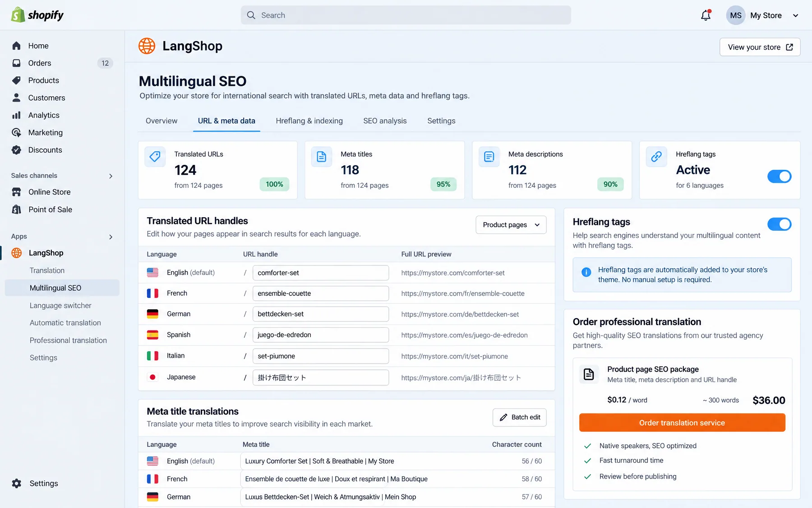Toggle Hreflang tags Active switch in stats card

pos(779,176)
